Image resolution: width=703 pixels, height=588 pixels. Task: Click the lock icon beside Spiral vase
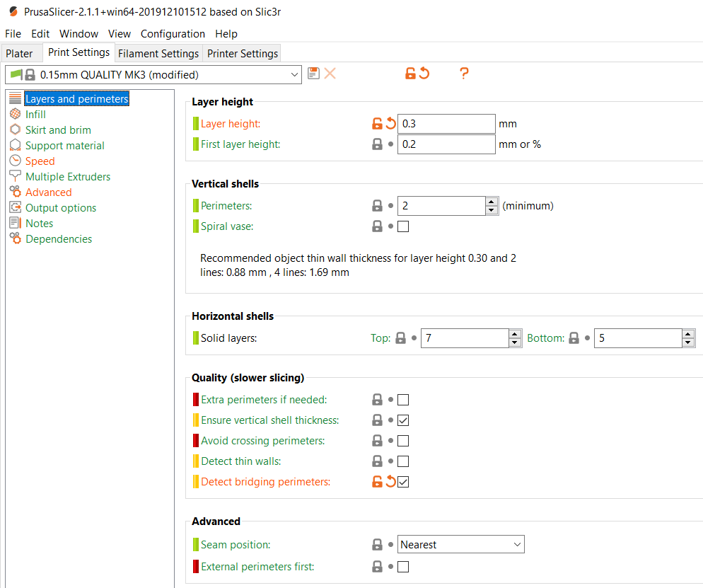click(x=377, y=226)
